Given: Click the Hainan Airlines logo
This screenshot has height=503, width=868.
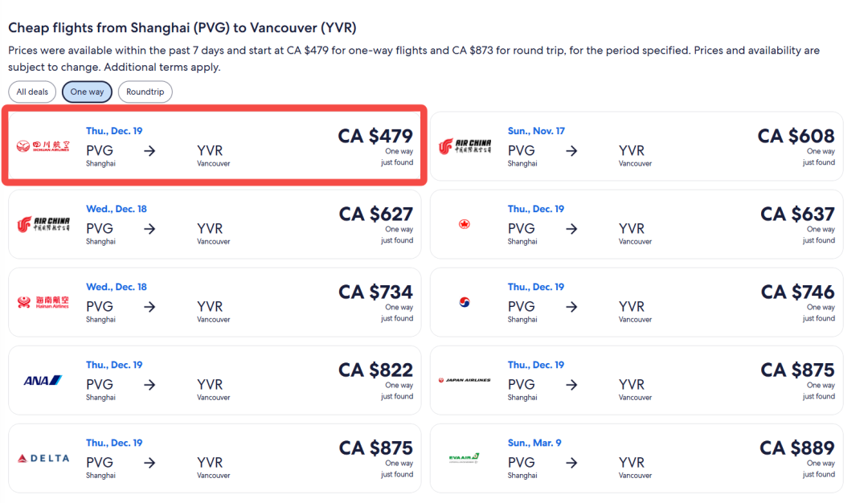Looking at the screenshot, I should point(43,302).
